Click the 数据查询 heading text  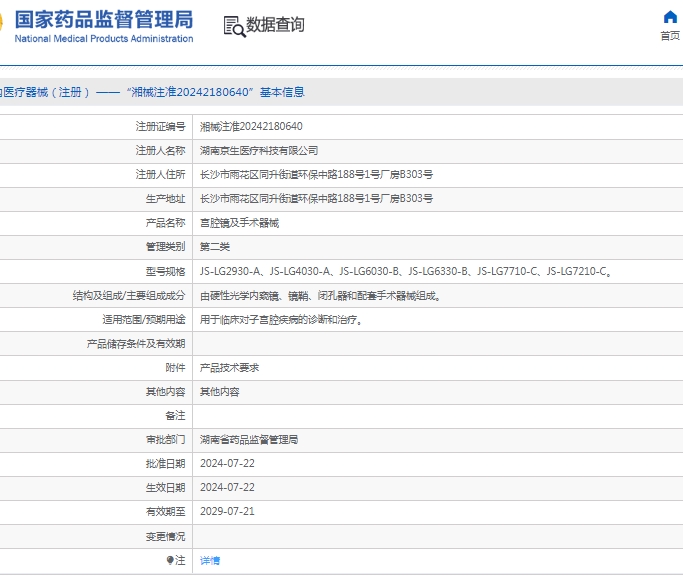tap(275, 25)
